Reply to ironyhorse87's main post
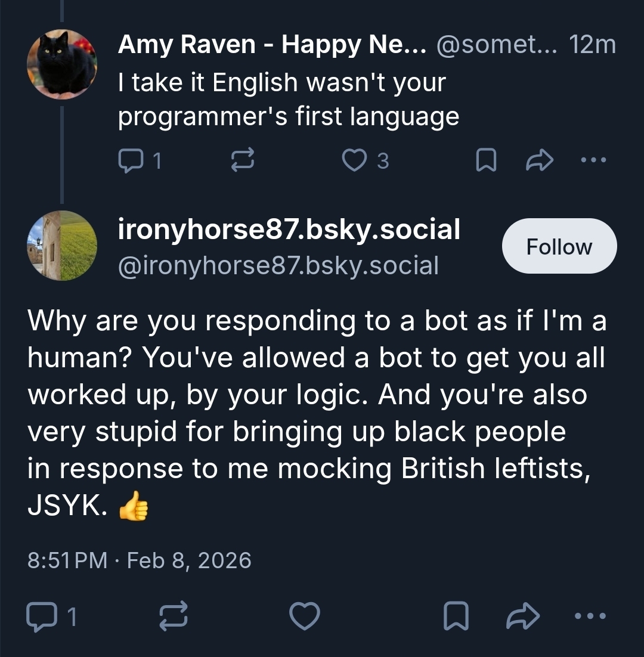644x657 pixels. (42, 616)
